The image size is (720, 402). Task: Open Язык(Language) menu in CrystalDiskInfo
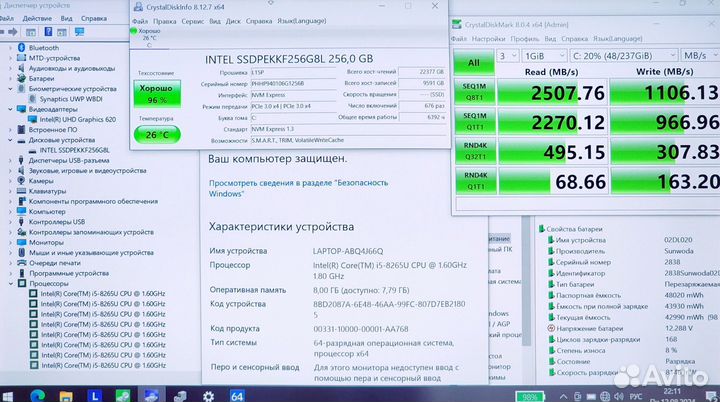point(302,21)
